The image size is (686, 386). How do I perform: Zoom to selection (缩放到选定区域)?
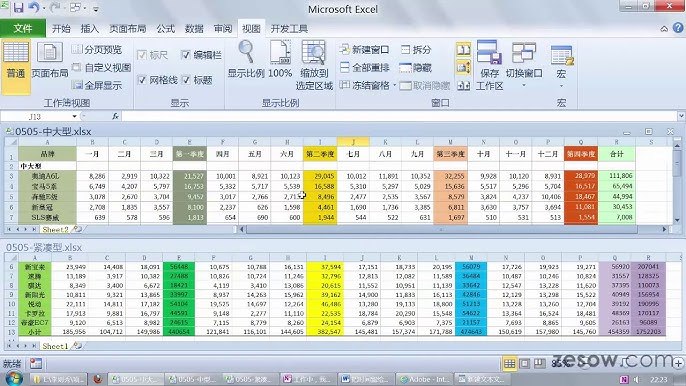(314, 65)
